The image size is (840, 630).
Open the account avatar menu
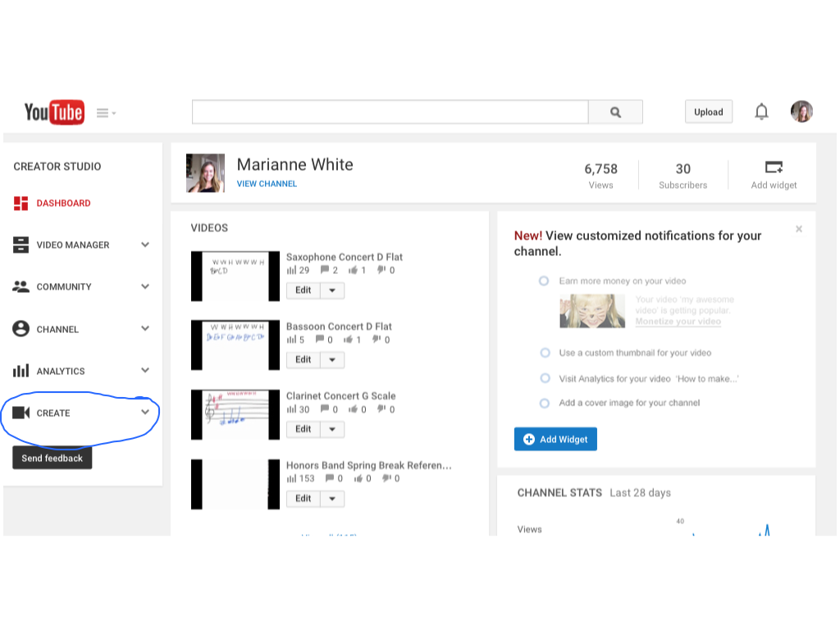point(801,112)
